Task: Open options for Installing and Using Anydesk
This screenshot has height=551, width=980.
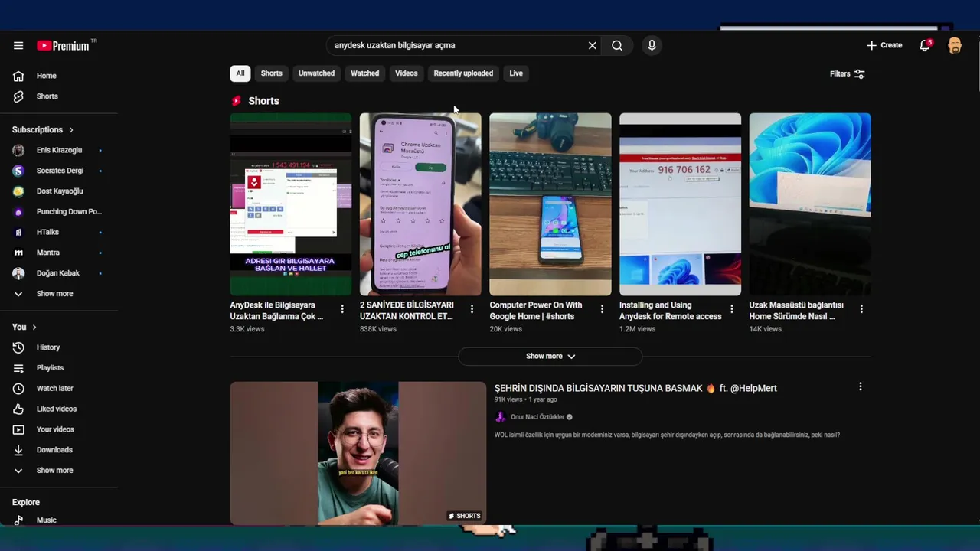Action: tap(731, 309)
